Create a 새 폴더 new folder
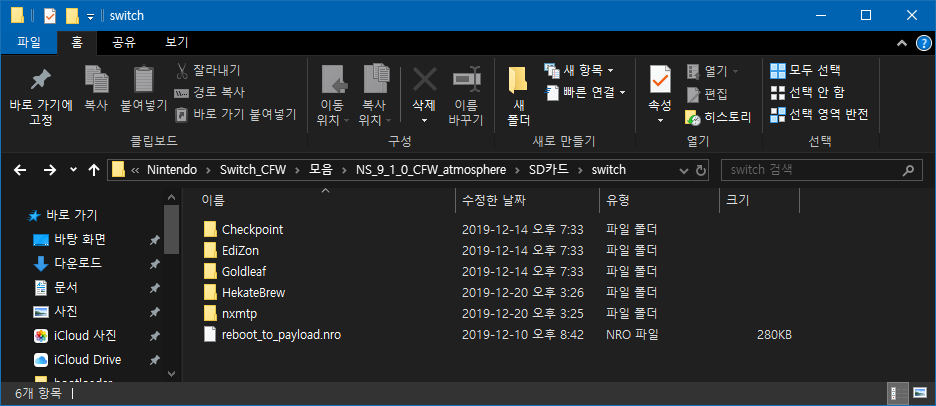This screenshot has height=406, width=936. point(519,96)
